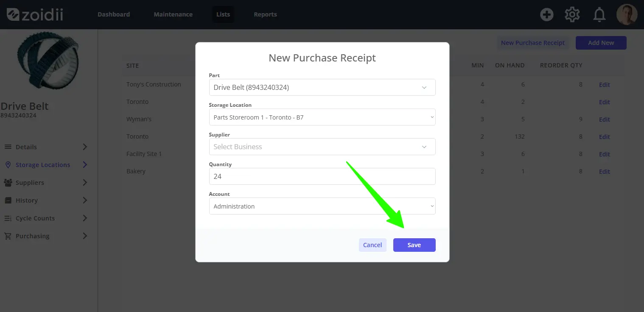644x312 pixels.
Task: Expand the Purchasing chevron
Action: click(x=85, y=236)
